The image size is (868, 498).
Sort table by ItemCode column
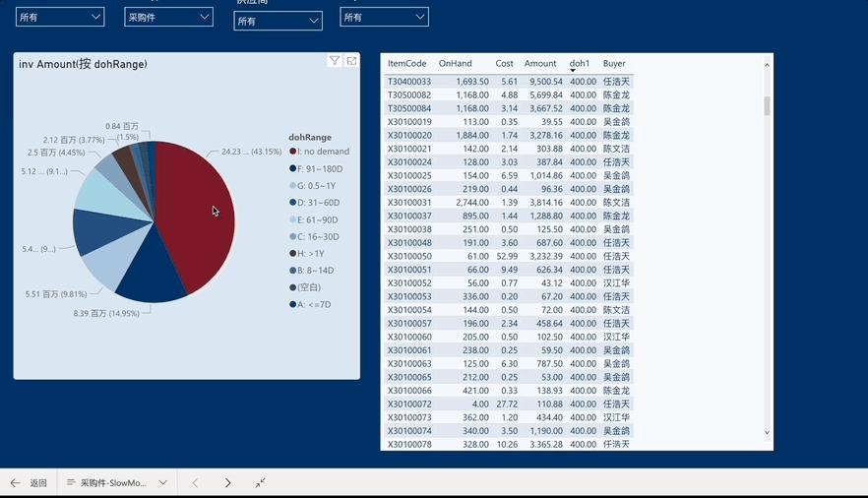[406, 64]
